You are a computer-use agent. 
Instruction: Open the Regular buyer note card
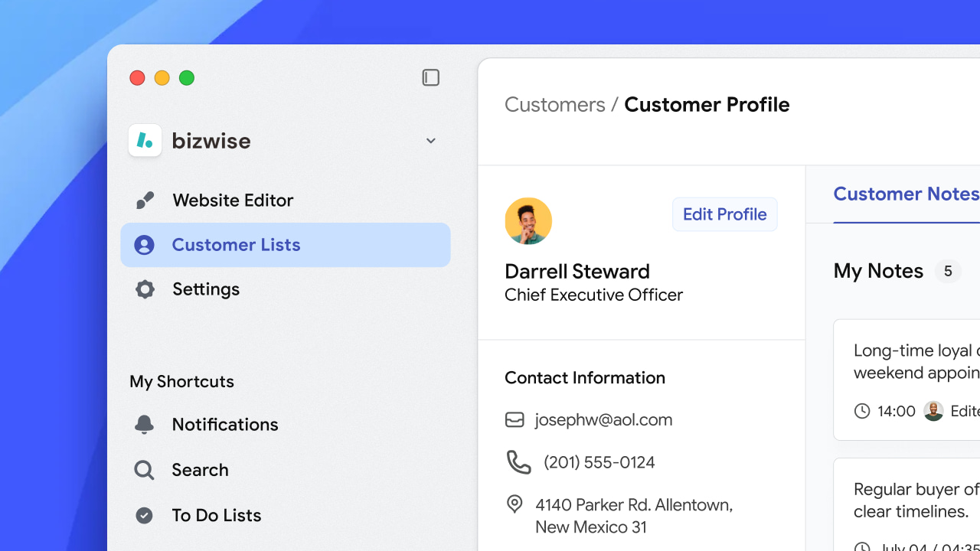pyautogui.click(x=906, y=504)
